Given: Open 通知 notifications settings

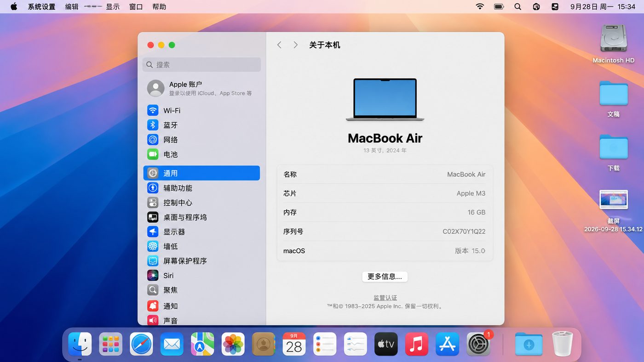Looking at the screenshot, I should click(x=201, y=306).
